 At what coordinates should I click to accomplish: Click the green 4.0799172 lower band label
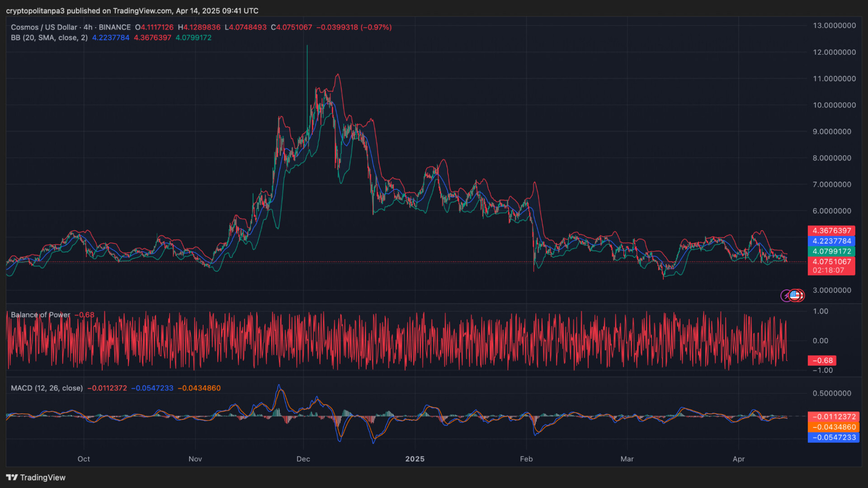coord(831,251)
